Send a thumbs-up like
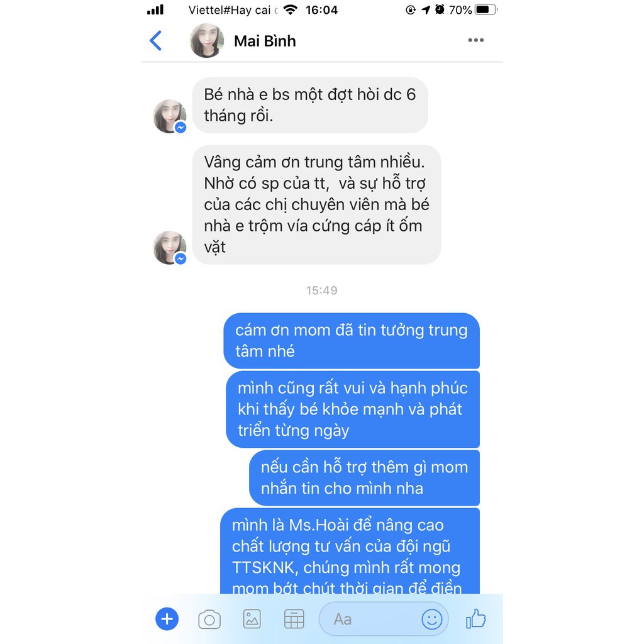The image size is (644, 644). 475,619
